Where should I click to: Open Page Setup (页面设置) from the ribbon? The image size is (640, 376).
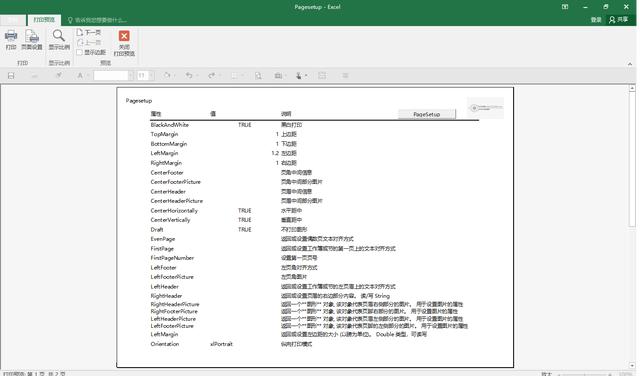coord(32,40)
